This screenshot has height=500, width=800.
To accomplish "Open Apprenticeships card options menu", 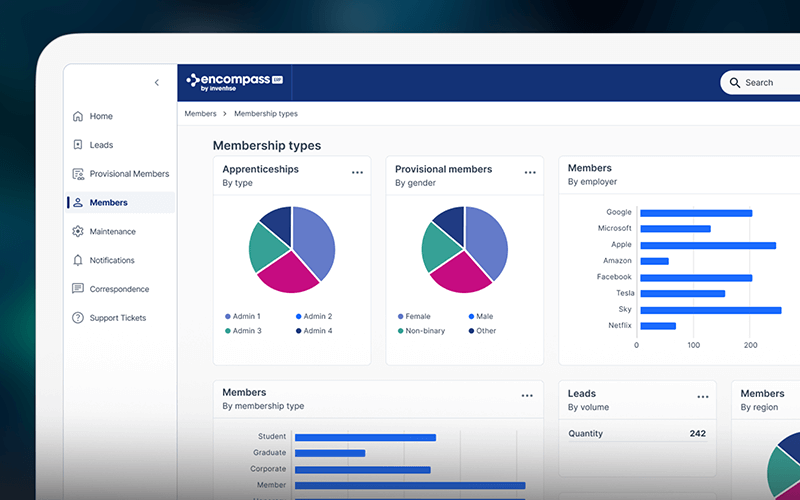I will [357, 173].
